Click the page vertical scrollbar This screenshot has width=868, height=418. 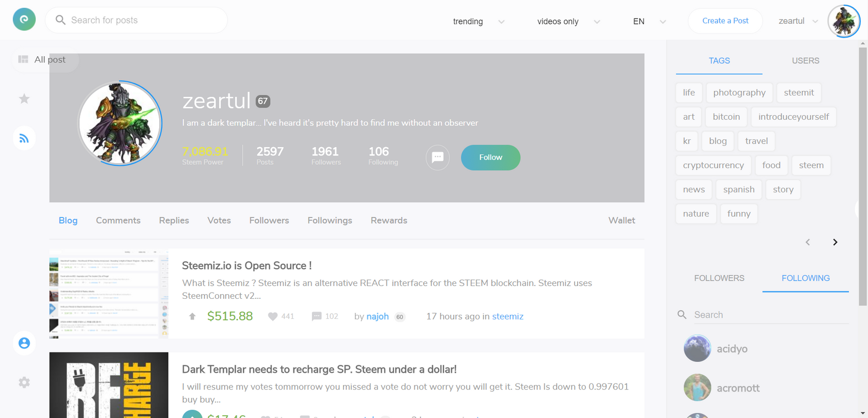[863, 175]
